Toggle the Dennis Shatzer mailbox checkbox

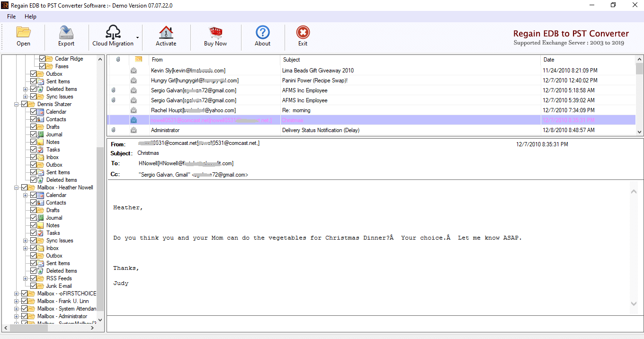(x=25, y=104)
